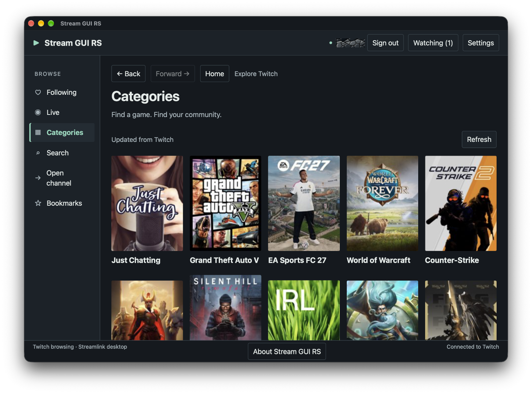
Task: Refresh the categories list
Action: click(479, 139)
